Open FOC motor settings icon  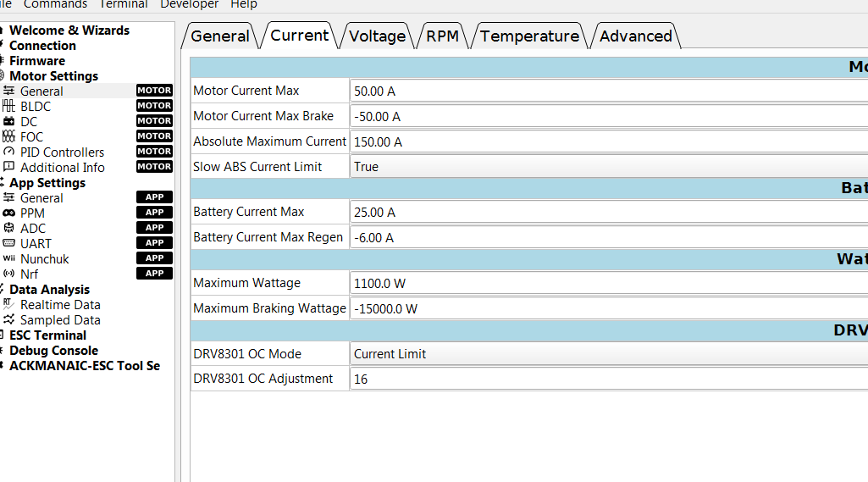9,136
